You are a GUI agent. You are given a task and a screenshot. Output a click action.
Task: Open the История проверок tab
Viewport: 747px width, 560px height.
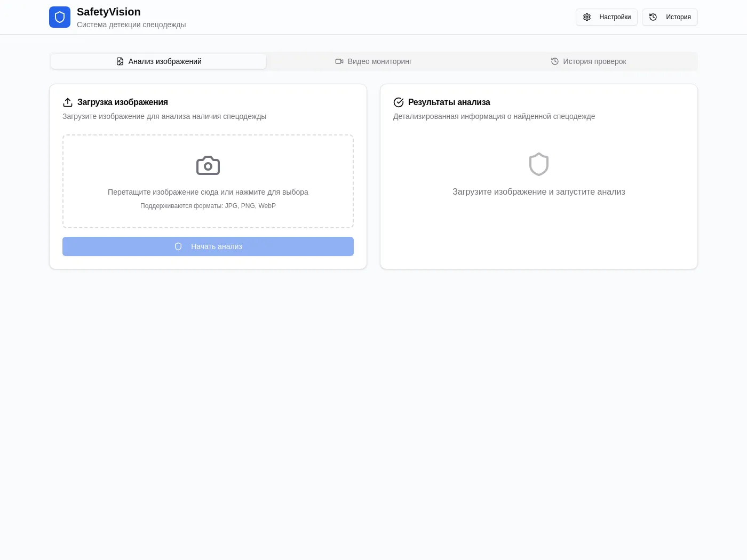589,61
